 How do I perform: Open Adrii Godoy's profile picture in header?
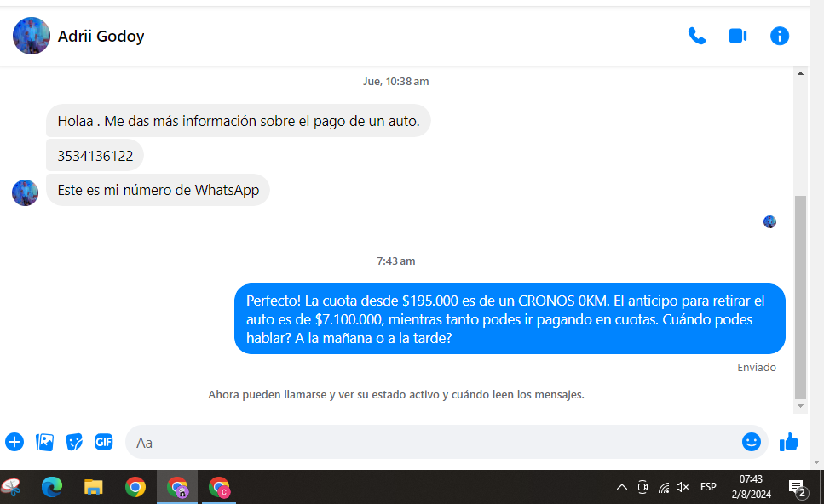(32, 36)
